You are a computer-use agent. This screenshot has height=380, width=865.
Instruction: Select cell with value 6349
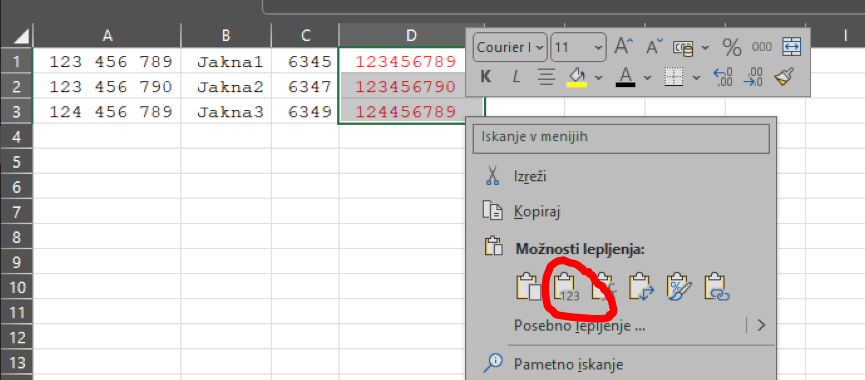coord(305,112)
